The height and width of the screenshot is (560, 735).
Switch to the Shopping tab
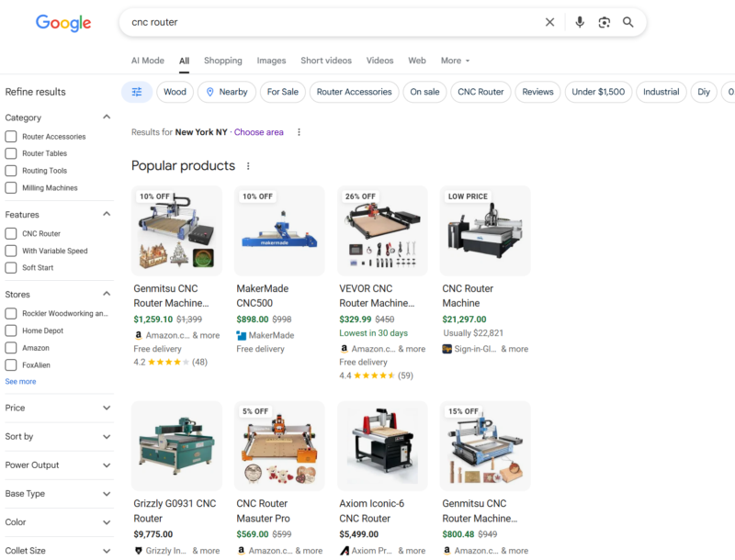coord(223,61)
